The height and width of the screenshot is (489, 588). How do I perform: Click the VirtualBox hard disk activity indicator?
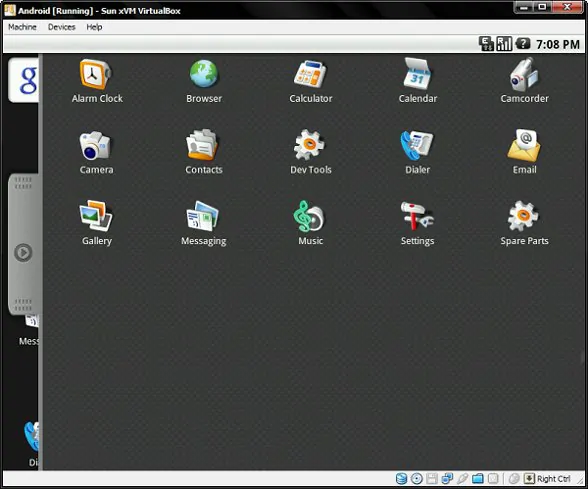[x=401, y=478]
